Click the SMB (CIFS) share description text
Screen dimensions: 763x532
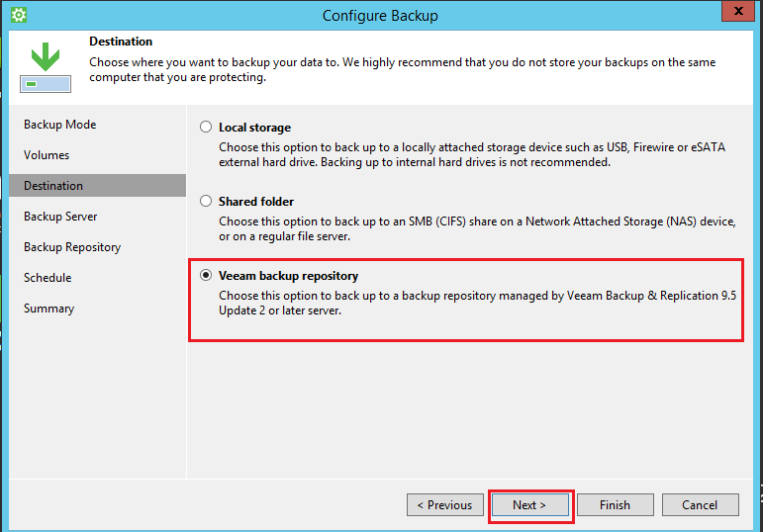[x=477, y=228]
